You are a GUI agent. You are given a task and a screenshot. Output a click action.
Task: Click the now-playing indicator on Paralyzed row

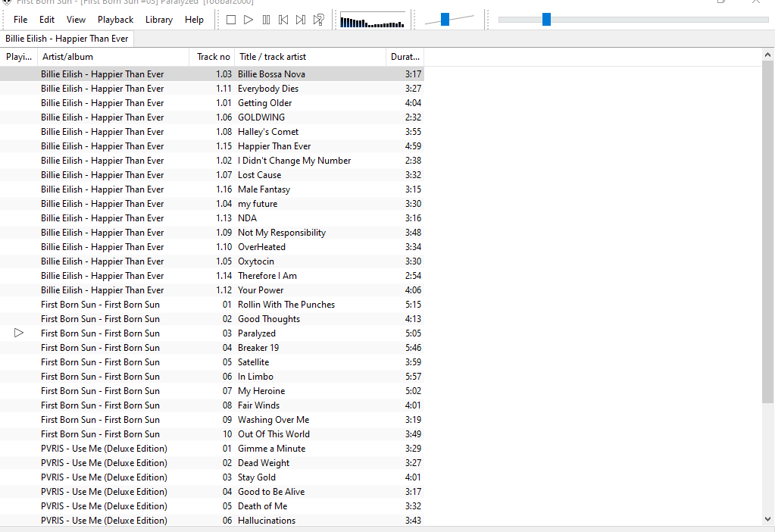(19, 333)
